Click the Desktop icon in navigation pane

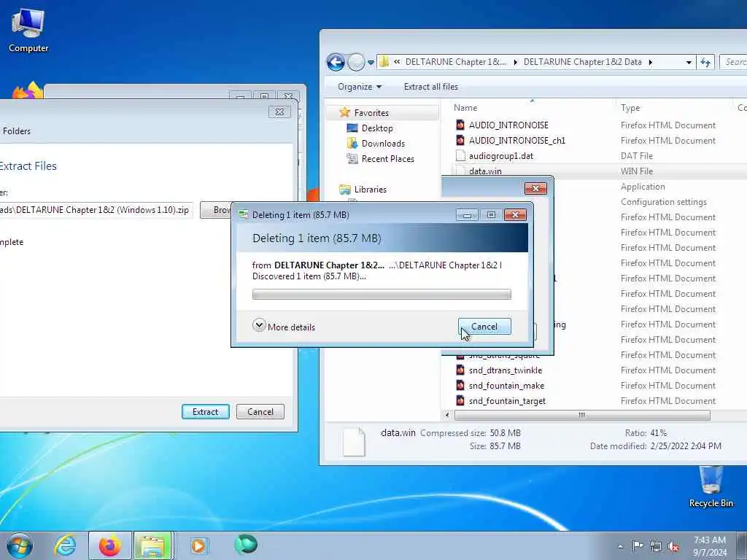[x=352, y=128]
